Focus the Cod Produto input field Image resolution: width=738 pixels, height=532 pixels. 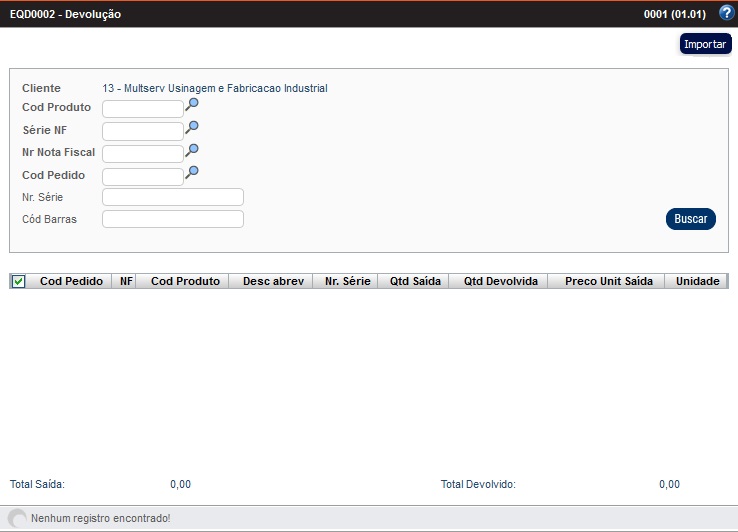tap(142, 109)
